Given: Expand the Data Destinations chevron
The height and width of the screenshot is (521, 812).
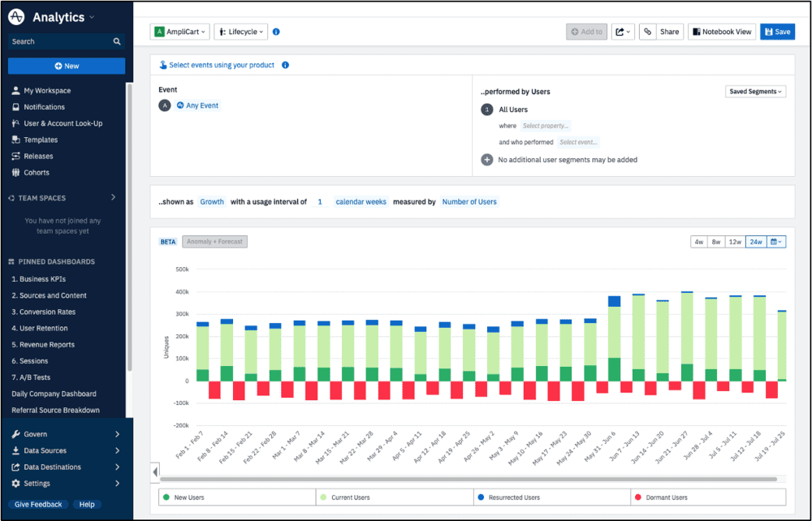Looking at the screenshot, I should pyautogui.click(x=118, y=467).
